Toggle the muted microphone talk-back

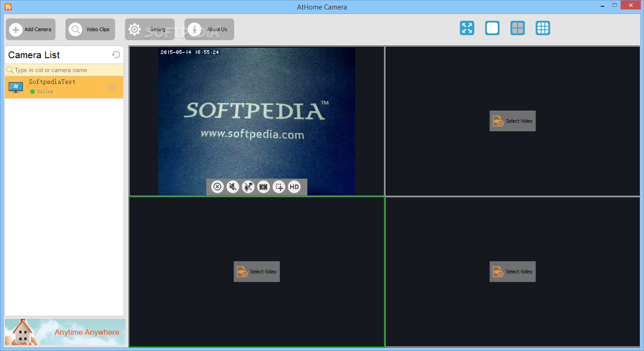pyautogui.click(x=248, y=187)
